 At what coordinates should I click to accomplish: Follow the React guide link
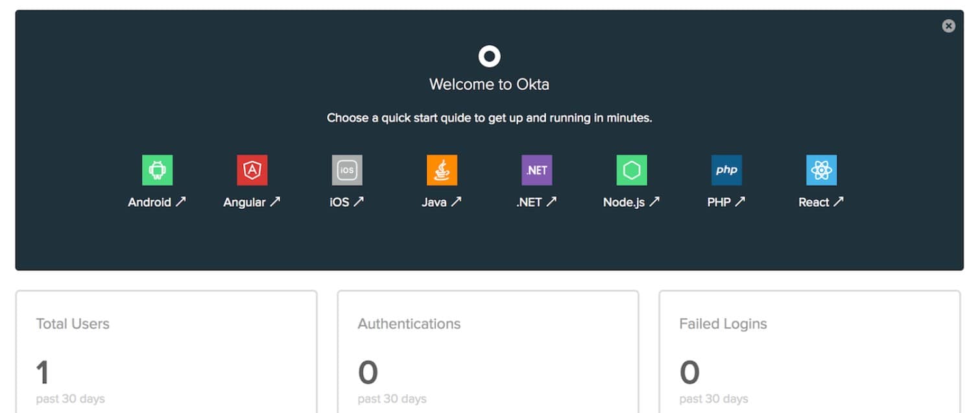(820, 202)
